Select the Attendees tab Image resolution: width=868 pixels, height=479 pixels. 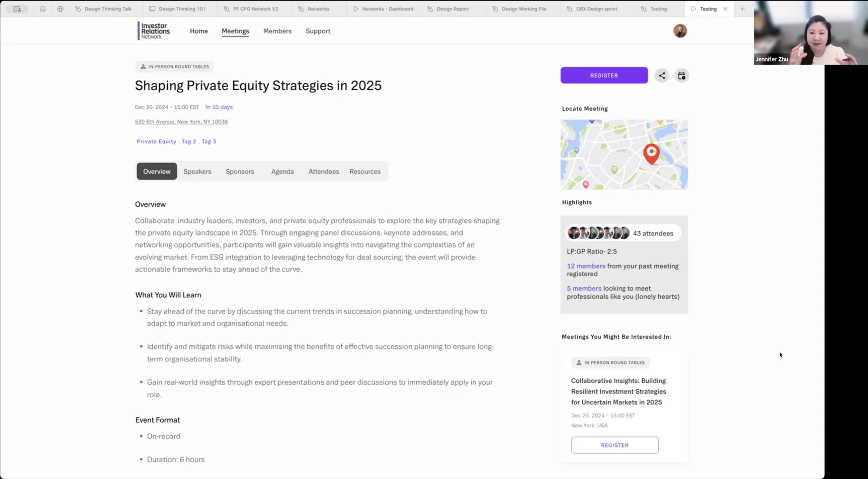coord(323,172)
